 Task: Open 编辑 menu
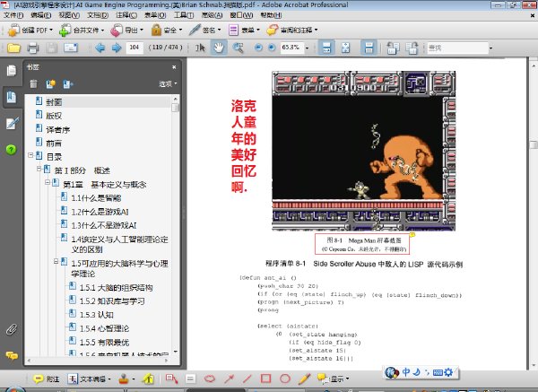40,15
